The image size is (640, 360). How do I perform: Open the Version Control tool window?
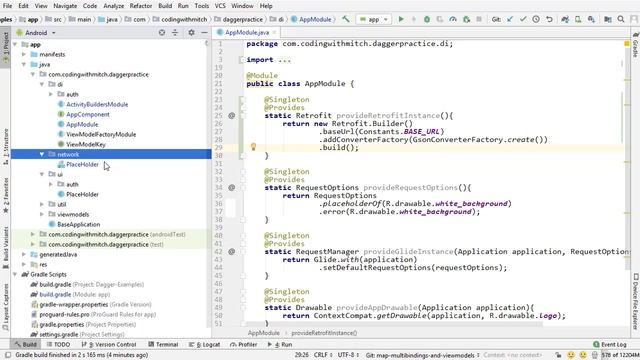pos(109,344)
